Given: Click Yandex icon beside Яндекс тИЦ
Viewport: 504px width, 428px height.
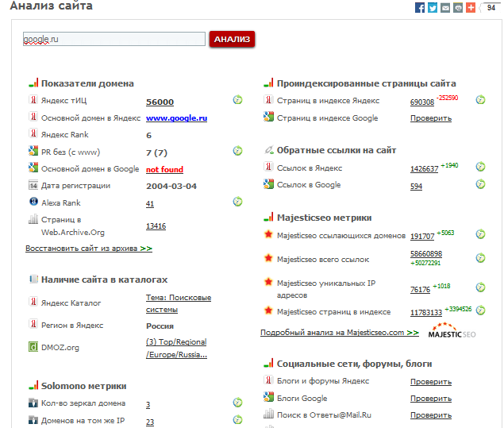Looking at the screenshot, I should click(33, 100).
